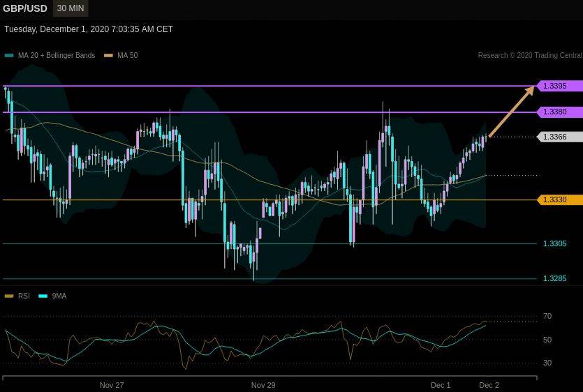
Task: Select the 30 MIN timeframe tab
Action: click(71, 8)
